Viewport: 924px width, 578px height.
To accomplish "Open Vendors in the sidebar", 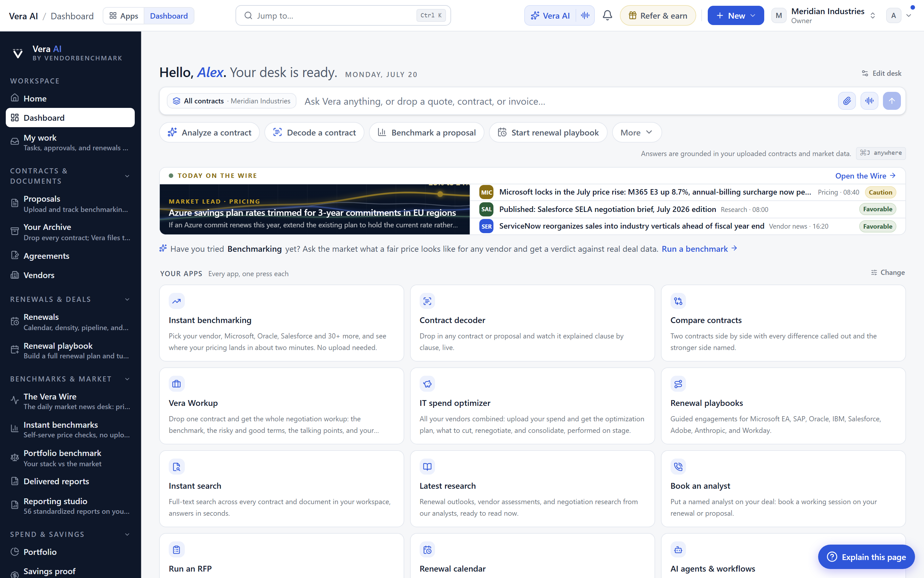I will [70, 275].
